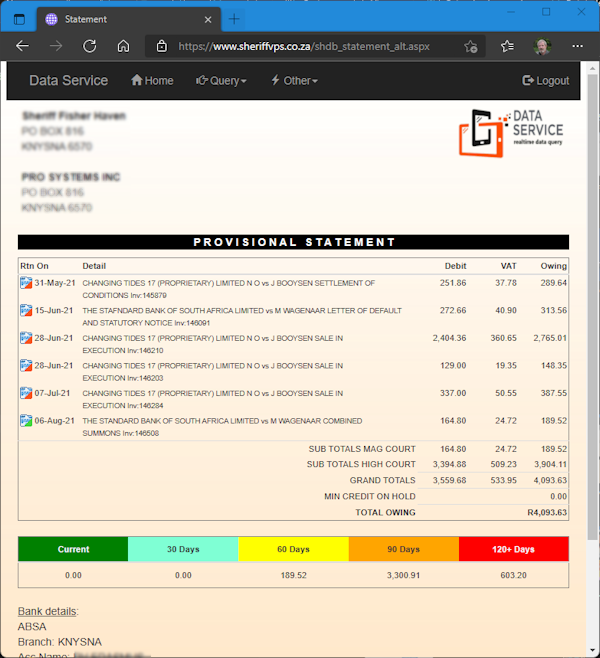Click the Data Service logo image
Screen dimensions: 600x658
pos(511,133)
